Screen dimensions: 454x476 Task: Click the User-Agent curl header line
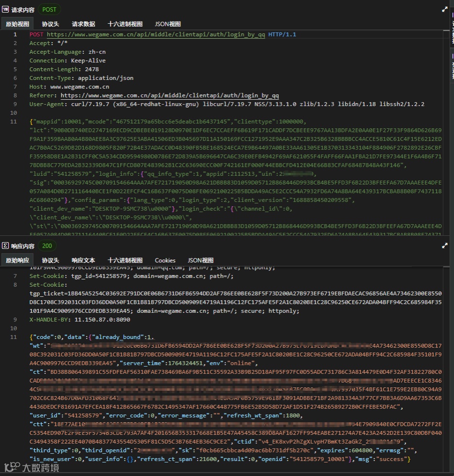pos(227,104)
